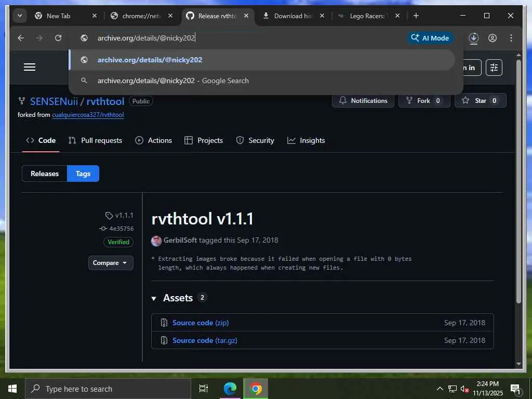This screenshot has width=532, height=399.
Task: Select the archive.org/details/@nicky202 URL suggestion
Action: (x=262, y=60)
